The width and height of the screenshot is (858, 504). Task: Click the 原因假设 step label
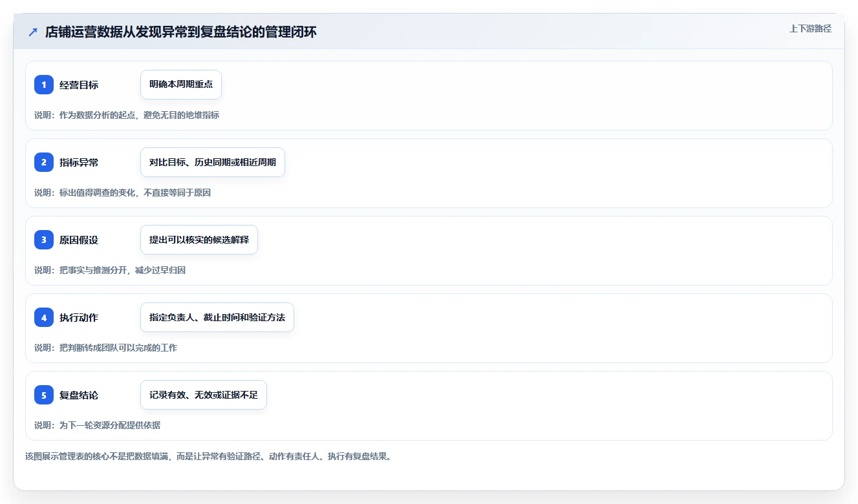[x=79, y=240]
